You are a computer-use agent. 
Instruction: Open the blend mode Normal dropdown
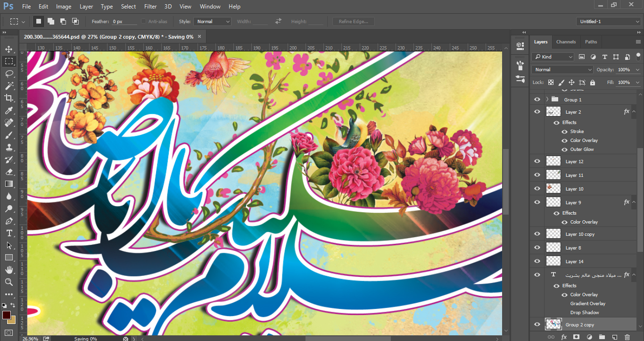click(562, 69)
